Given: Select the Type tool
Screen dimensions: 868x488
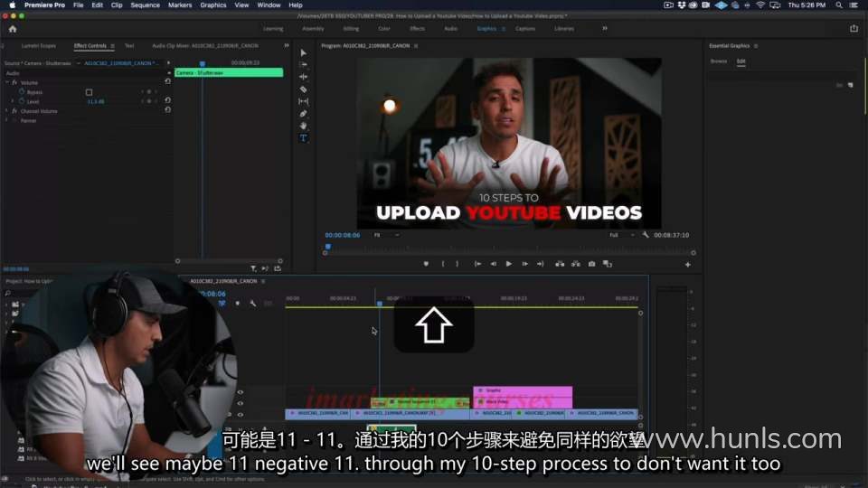Looking at the screenshot, I should (x=304, y=137).
